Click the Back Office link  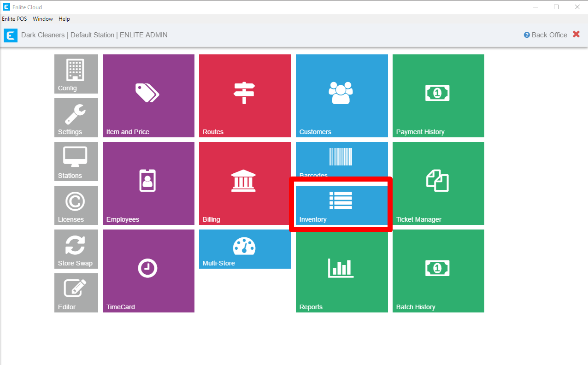click(x=549, y=35)
